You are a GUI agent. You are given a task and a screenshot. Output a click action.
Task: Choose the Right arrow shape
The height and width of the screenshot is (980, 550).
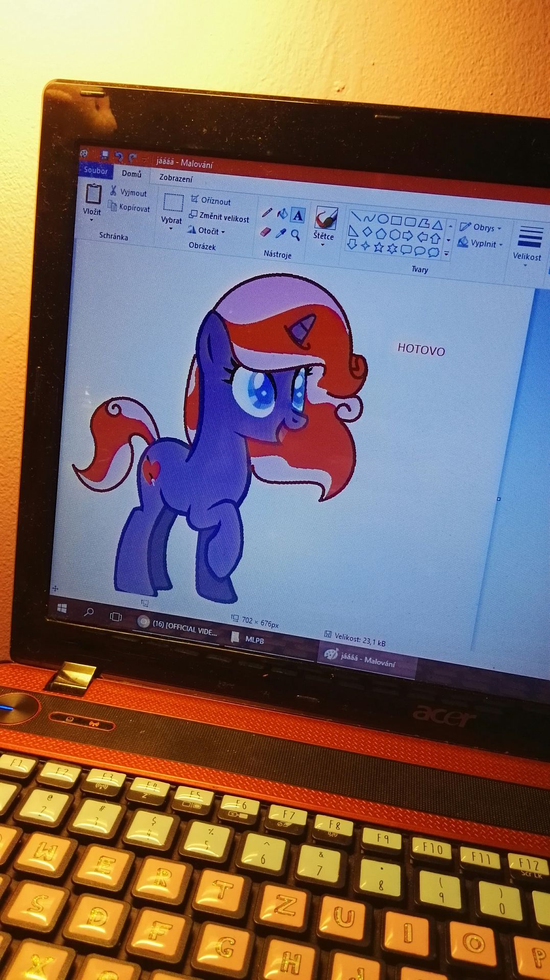point(408,236)
